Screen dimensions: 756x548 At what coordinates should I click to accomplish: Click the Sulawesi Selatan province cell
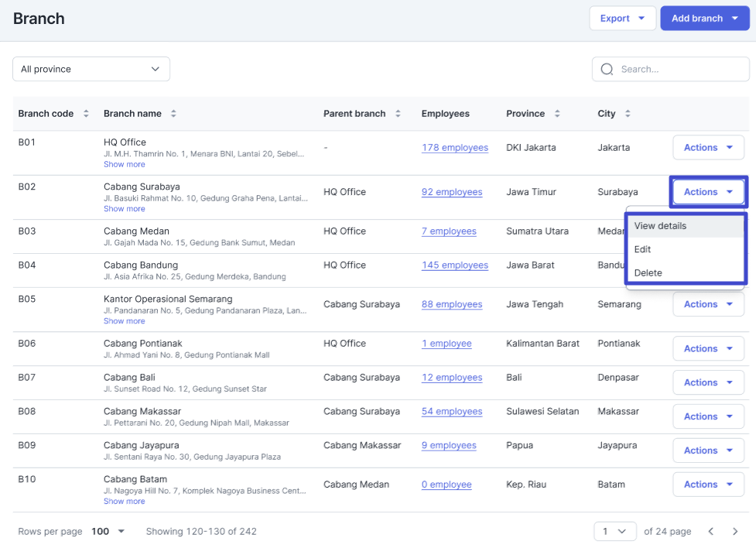[x=542, y=412]
